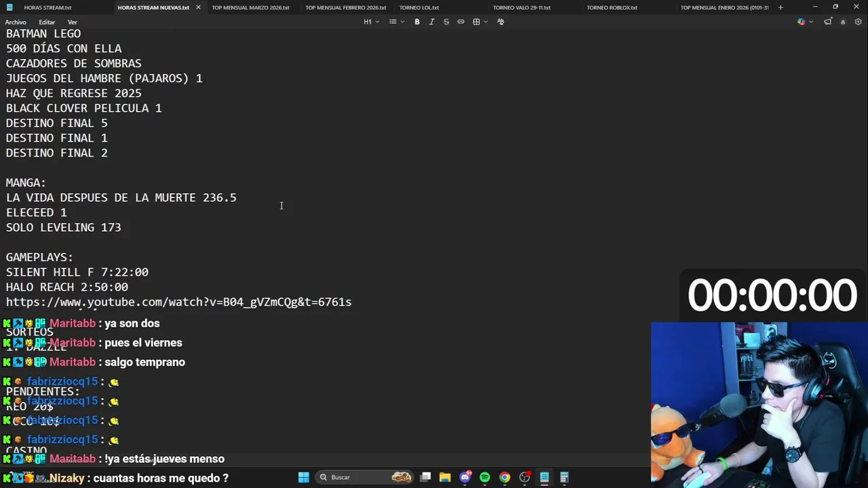Click the feedback megaphone icon
The height and width of the screenshot is (488, 868).
coord(827,22)
